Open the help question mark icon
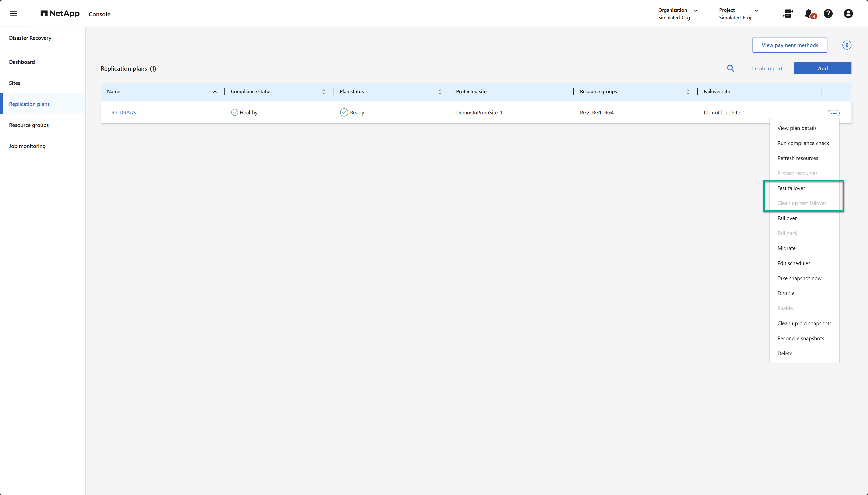Viewport: 868px width, 495px height. tap(828, 14)
